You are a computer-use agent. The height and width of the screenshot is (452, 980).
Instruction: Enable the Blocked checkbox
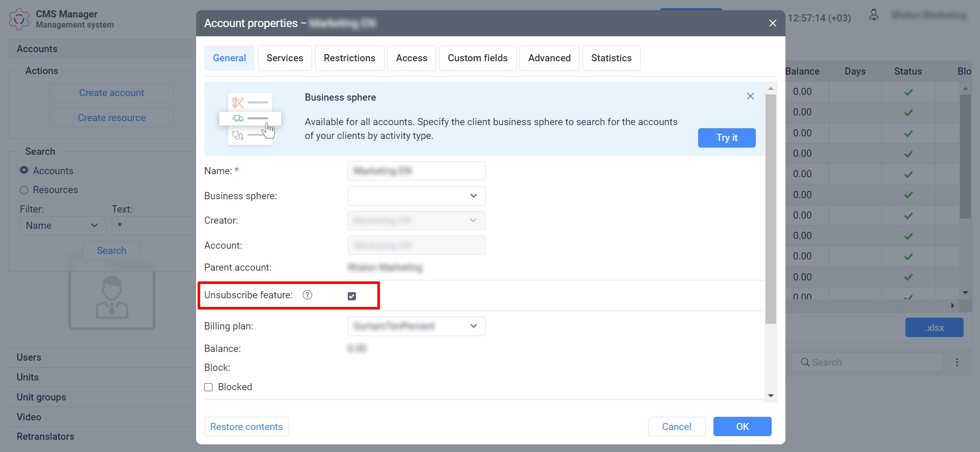208,387
